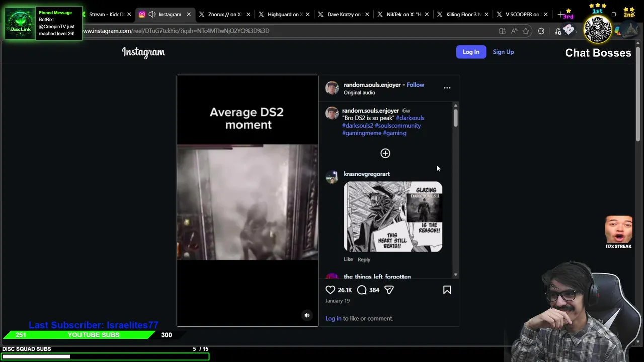This screenshot has width=644, height=362.
Task: Open the post's three-dot options menu
Action: point(447,88)
